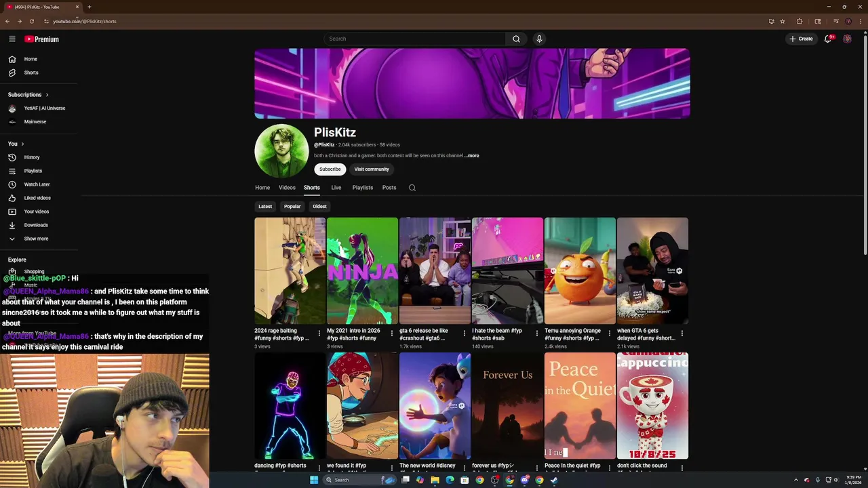Open options for 2024 rage baiting short
The height and width of the screenshot is (488, 868).
click(319, 333)
